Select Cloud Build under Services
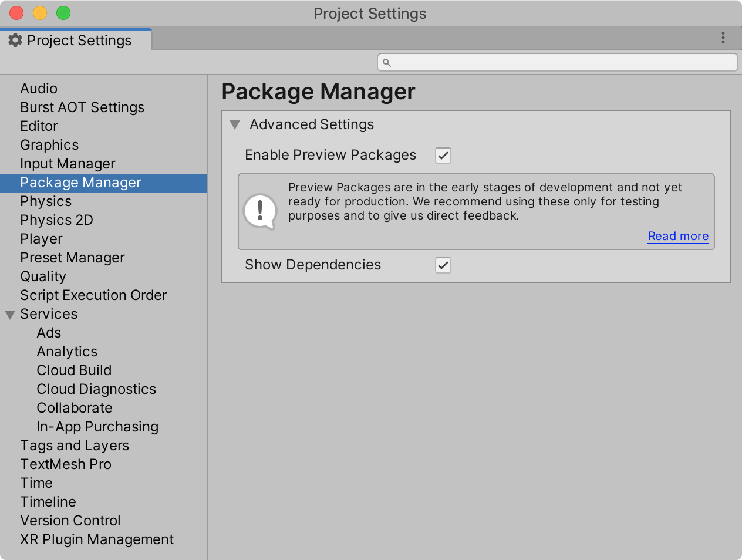 point(74,370)
